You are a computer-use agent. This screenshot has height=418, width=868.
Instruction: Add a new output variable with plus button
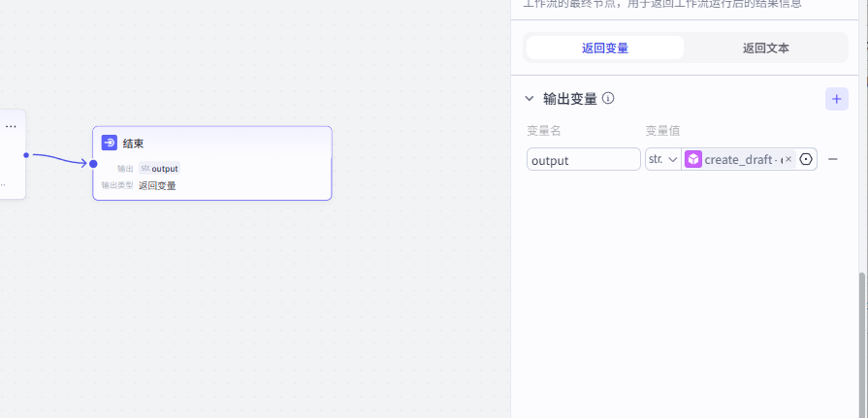click(836, 98)
